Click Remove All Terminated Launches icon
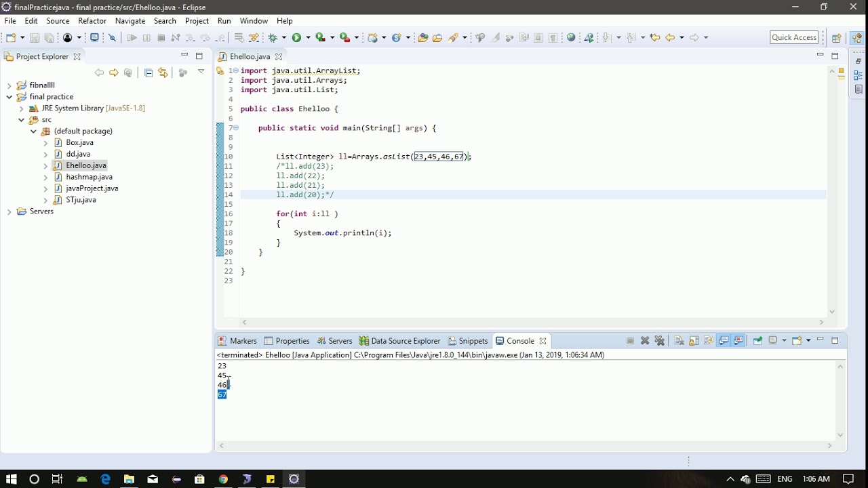 click(x=660, y=341)
